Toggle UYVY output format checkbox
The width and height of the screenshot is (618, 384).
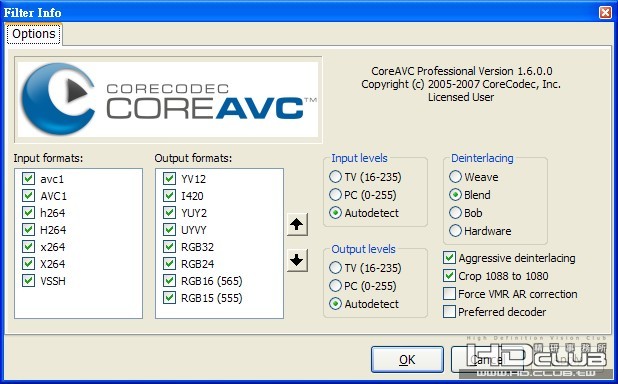click(169, 229)
